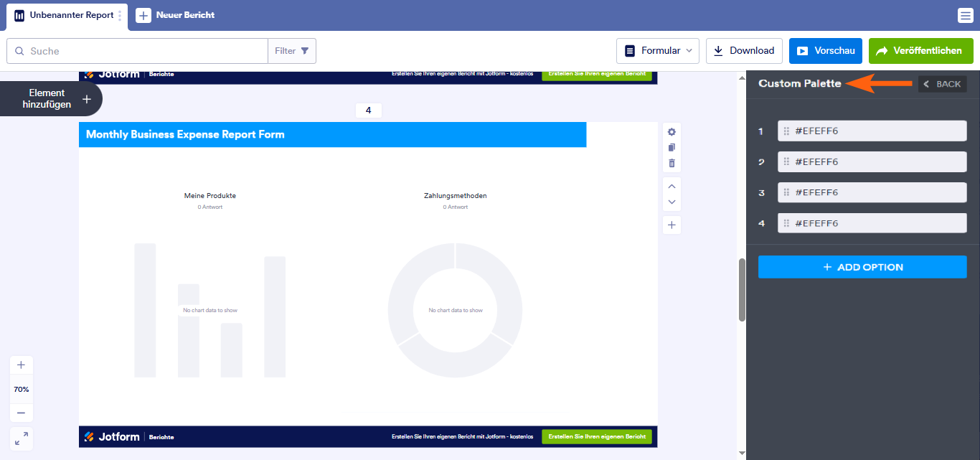This screenshot has width=980, height=460.
Task: Delete page with the trash icon
Action: pyautogui.click(x=672, y=164)
